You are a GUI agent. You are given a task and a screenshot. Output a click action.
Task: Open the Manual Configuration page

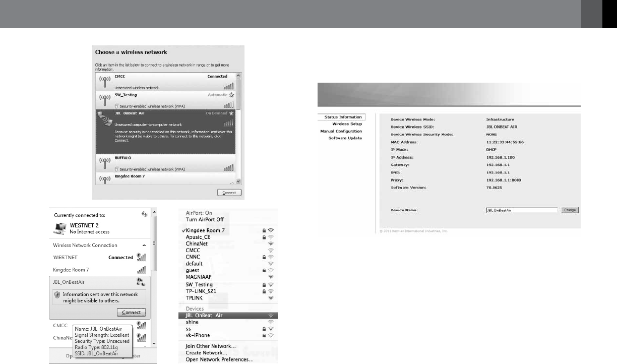(x=341, y=131)
